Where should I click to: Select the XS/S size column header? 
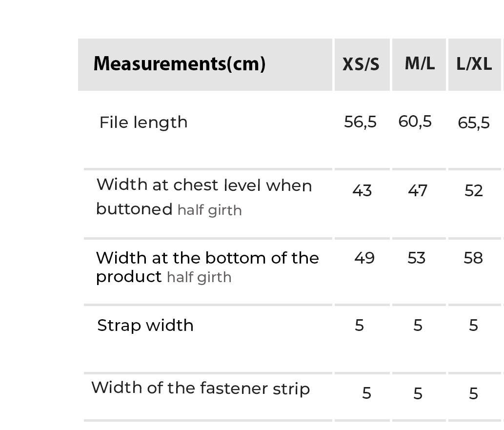pyautogui.click(x=361, y=64)
